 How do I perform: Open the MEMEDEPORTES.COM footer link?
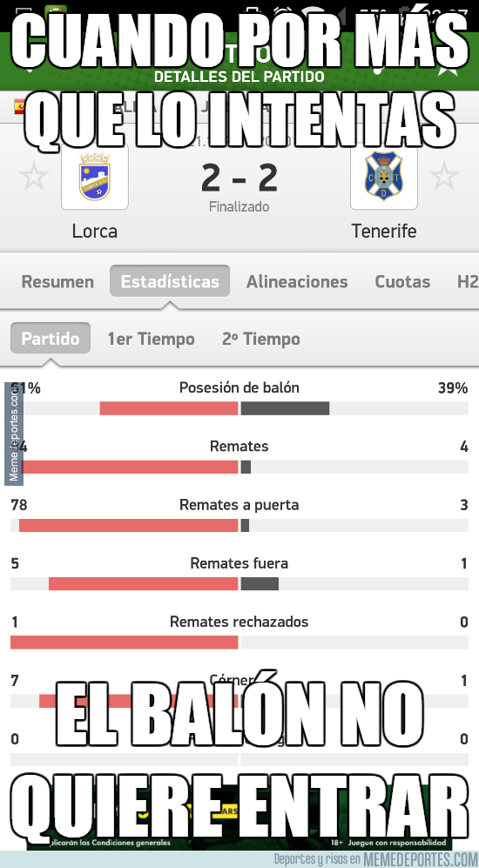coord(415,859)
